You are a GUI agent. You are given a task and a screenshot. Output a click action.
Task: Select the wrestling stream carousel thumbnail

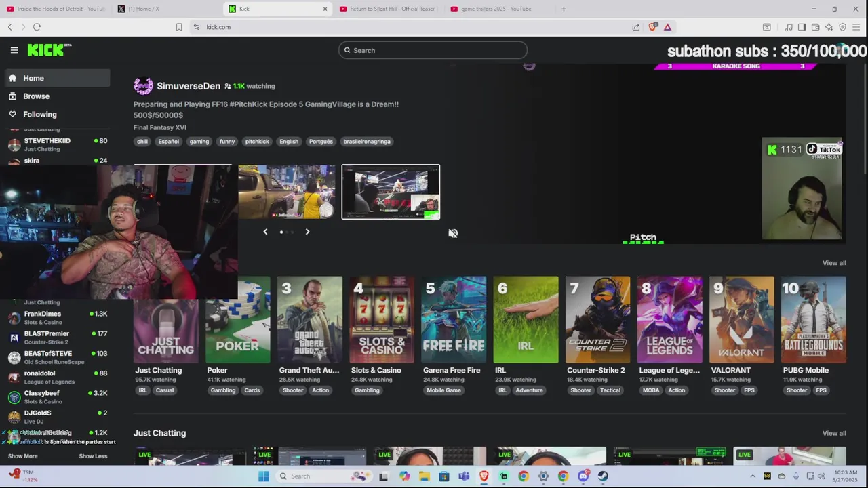391,192
